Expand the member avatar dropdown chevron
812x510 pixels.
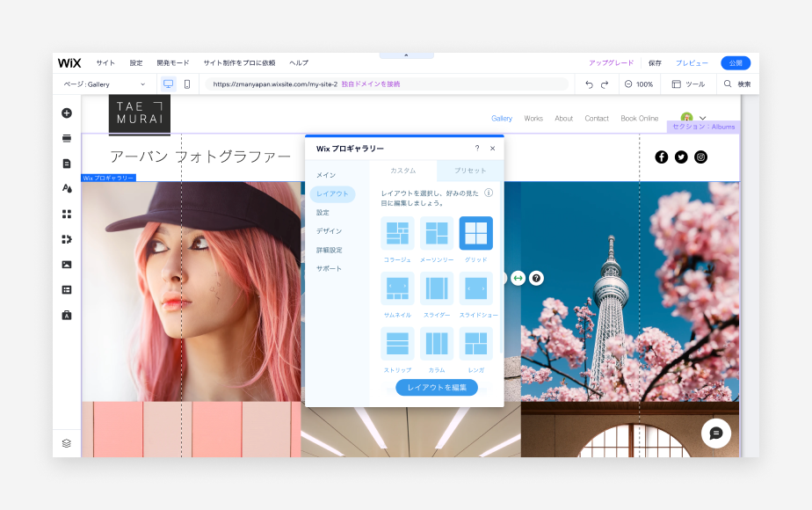[702, 118]
